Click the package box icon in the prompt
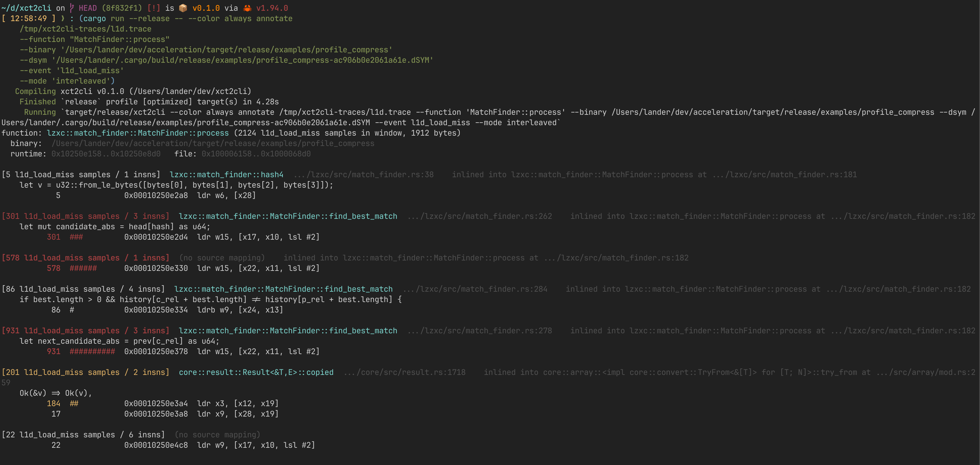980x465 pixels. pyautogui.click(x=183, y=7)
